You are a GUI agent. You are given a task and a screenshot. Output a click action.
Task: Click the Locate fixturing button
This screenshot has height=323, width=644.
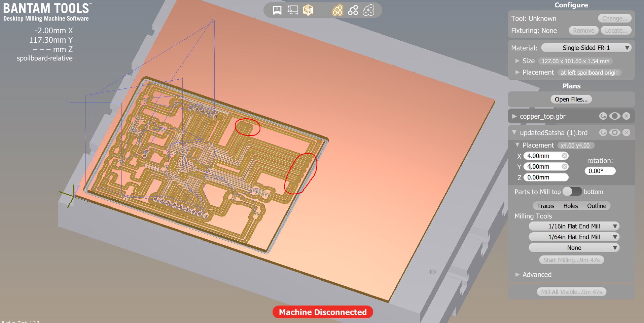point(616,31)
